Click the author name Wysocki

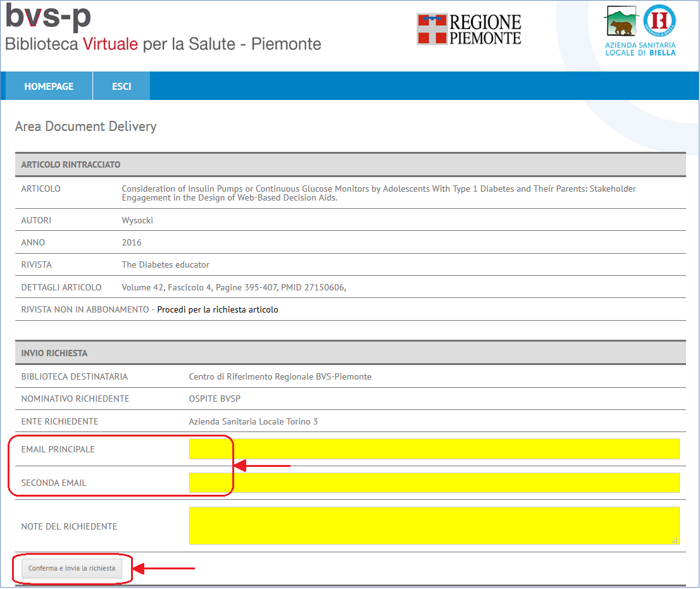(x=137, y=220)
